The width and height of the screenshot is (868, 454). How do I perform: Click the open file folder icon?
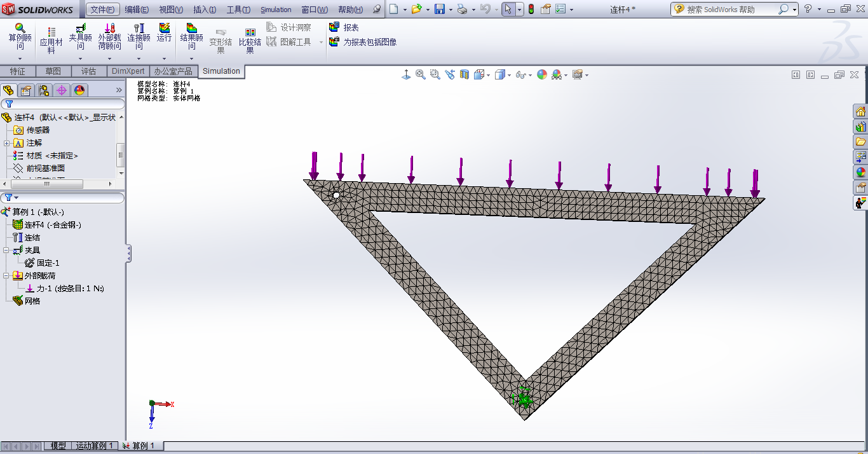click(416, 10)
